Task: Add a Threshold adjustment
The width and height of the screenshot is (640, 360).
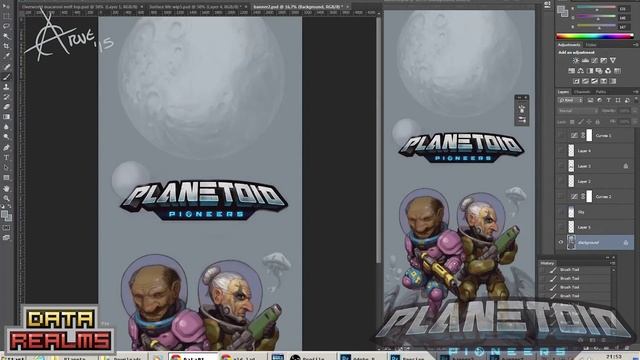Action: click(594, 81)
